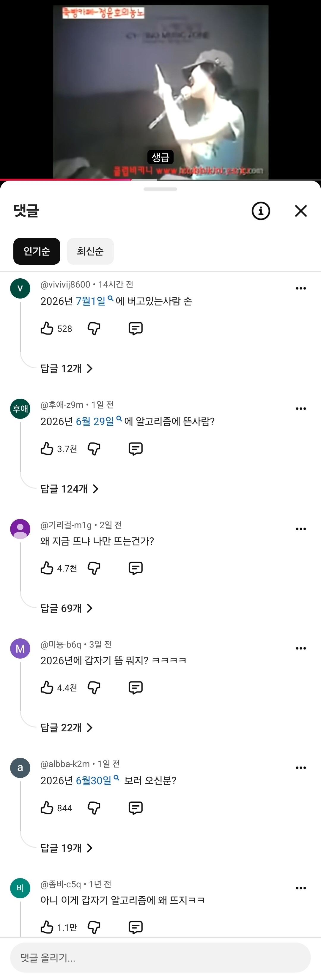The width and height of the screenshot is (321, 980).
Task: Toggle dislike on @미뇽-b6q comment
Action: pos(94,687)
